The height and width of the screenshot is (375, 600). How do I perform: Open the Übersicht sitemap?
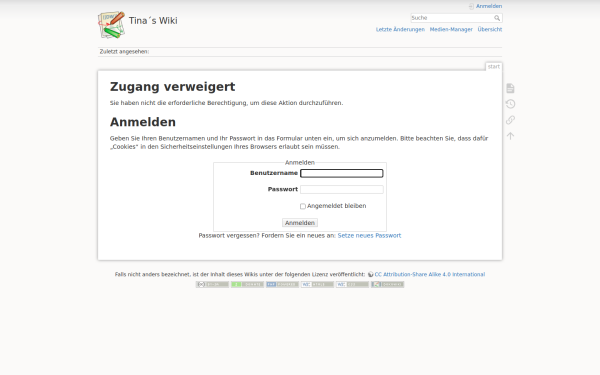point(490,29)
